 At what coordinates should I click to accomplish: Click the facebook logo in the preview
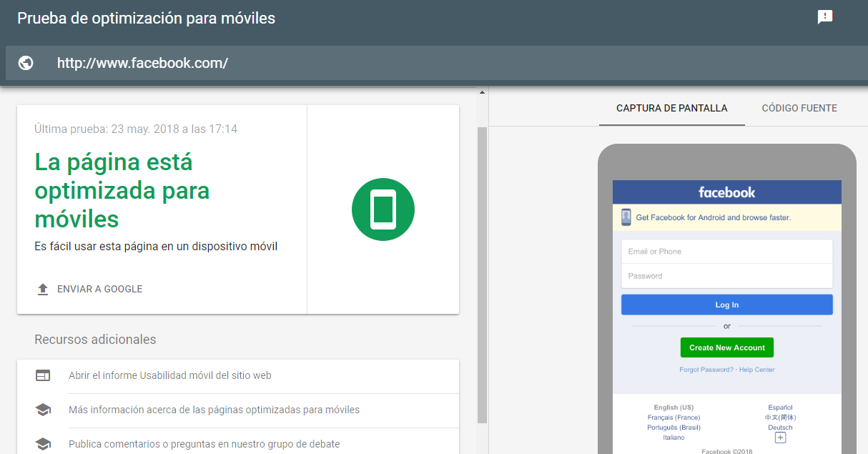tap(727, 192)
